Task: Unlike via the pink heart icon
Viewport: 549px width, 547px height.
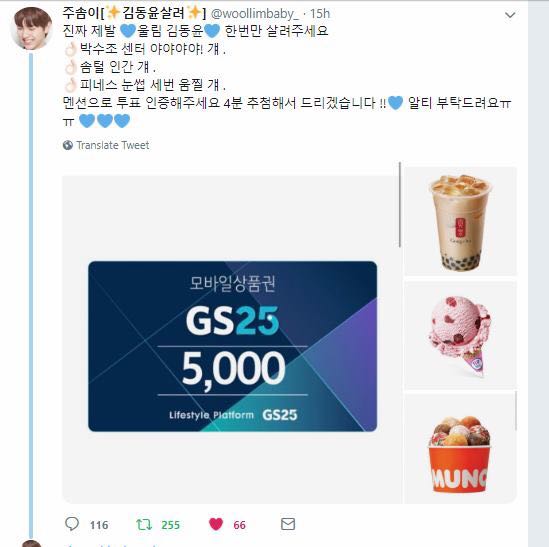Action: [216, 524]
